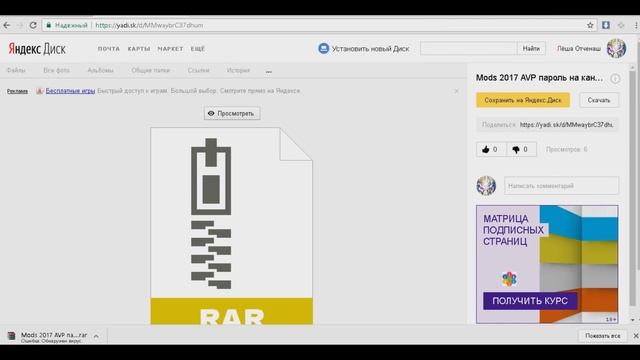Open the user profile avatar in header
This screenshot has width=640, height=360.
616,48
